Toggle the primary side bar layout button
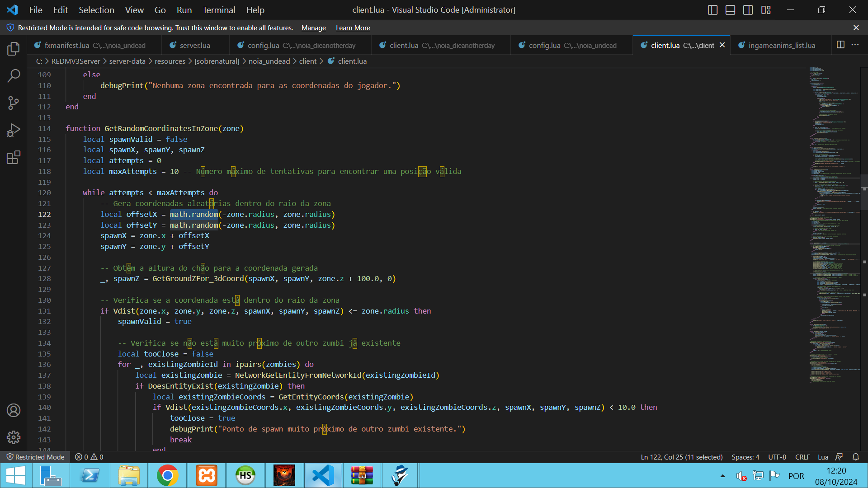Viewport: 868px width, 488px height. click(712, 10)
